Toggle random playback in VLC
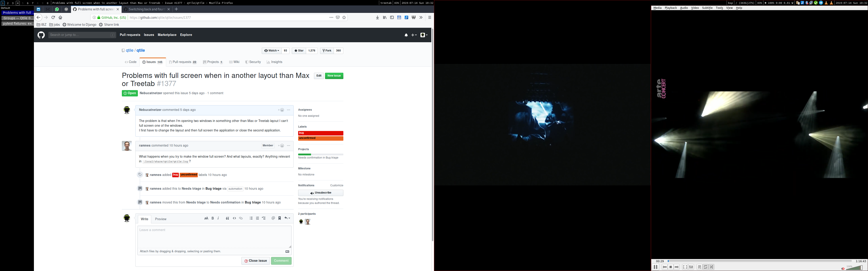Viewport: 868px width, 271px height. [x=711, y=267]
